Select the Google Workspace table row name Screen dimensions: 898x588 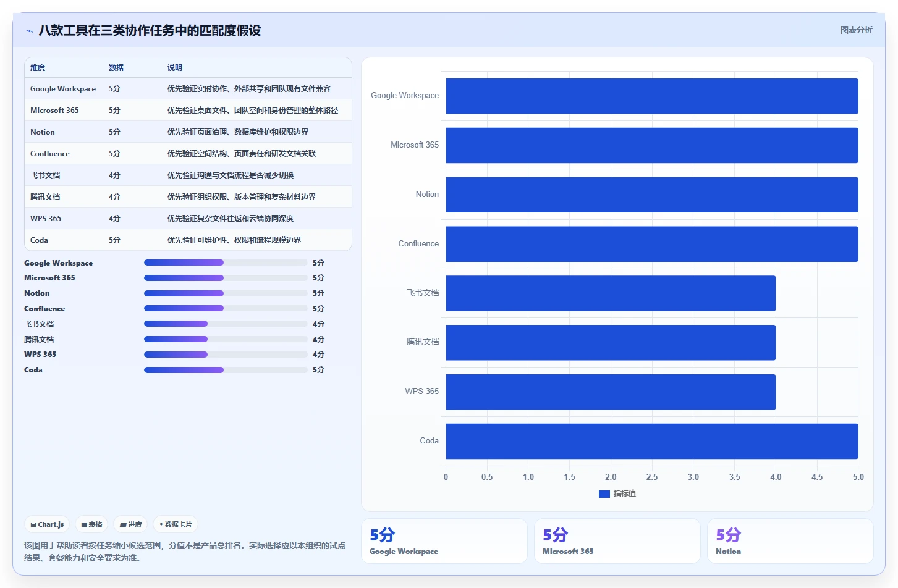click(x=63, y=89)
